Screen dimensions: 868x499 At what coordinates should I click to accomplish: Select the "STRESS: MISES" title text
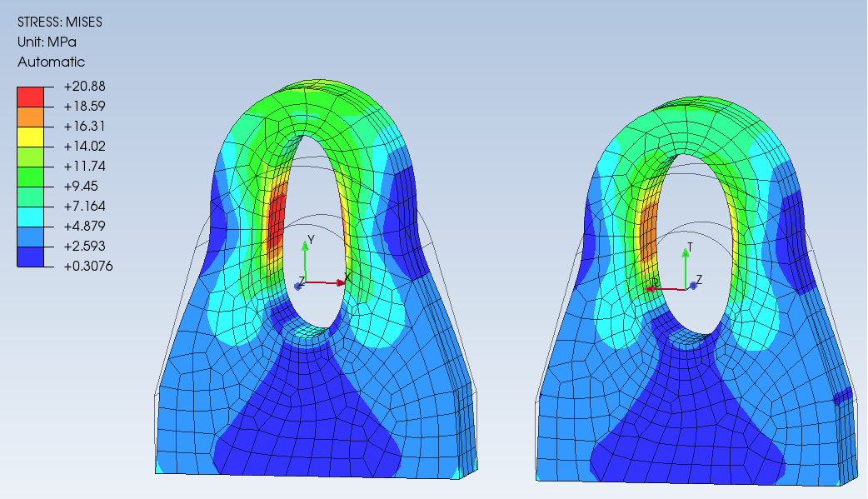tap(60, 22)
